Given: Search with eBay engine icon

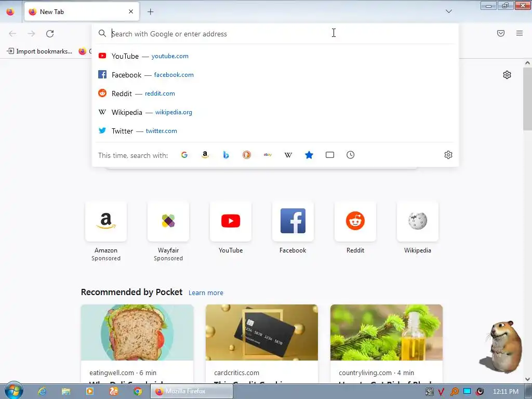Looking at the screenshot, I should (x=268, y=155).
